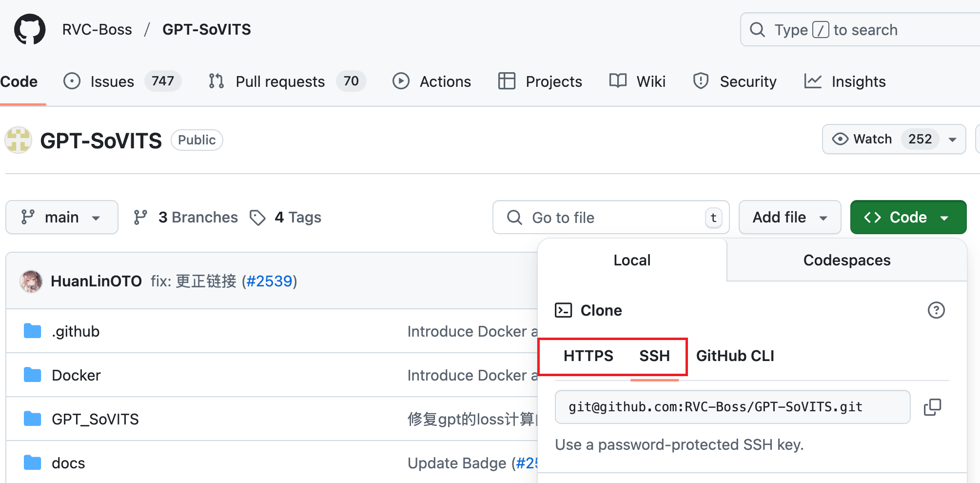This screenshot has height=483, width=980.
Task: Switch to the Codespaces tab
Action: tap(847, 260)
